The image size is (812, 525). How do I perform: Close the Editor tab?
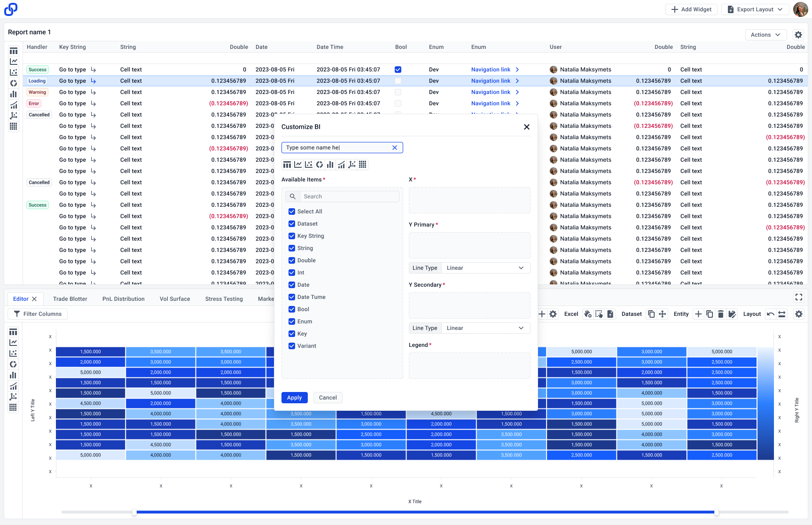pyautogui.click(x=34, y=299)
